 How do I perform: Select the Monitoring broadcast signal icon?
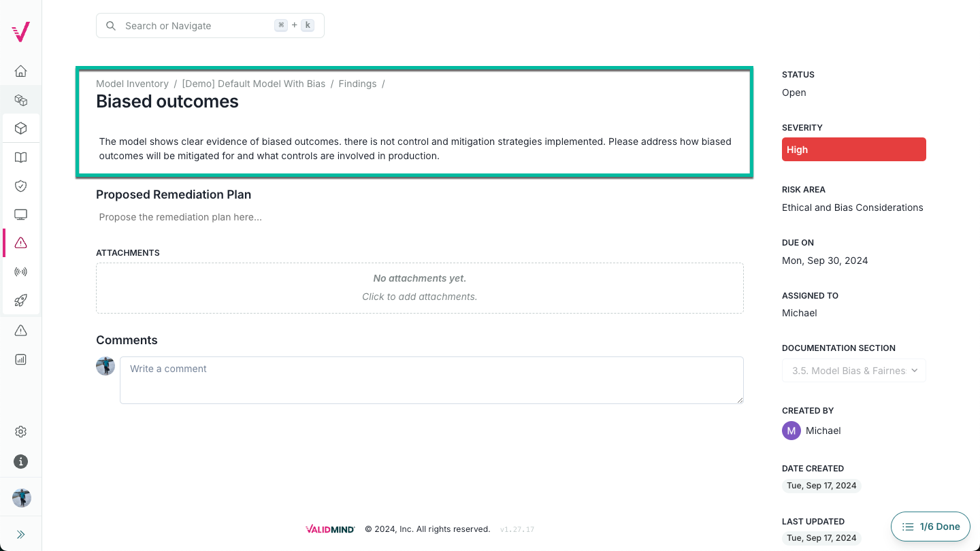click(x=20, y=271)
